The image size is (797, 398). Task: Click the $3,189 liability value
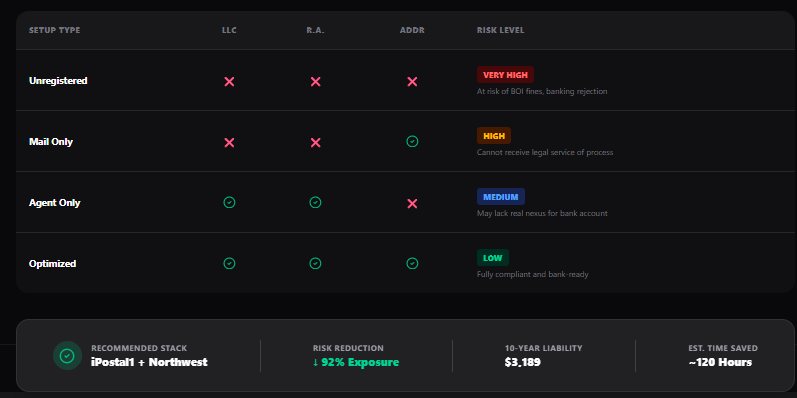(523, 362)
